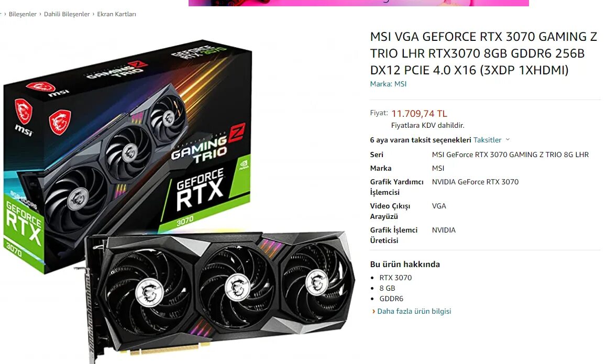606x364 pixels.
Task: Click the chevron next to Taksitler
Action: [508, 139]
